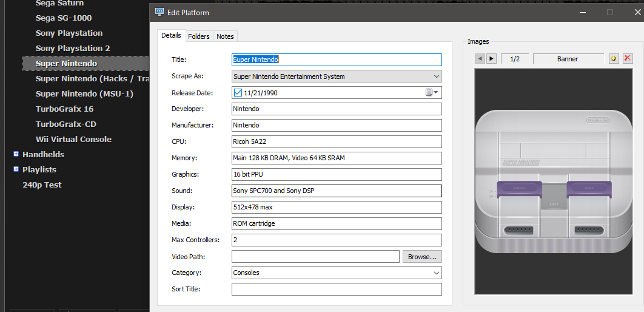644x312 pixels.
Task: Select Super Nintendo (MSU-1) platform
Action: coord(85,93)
